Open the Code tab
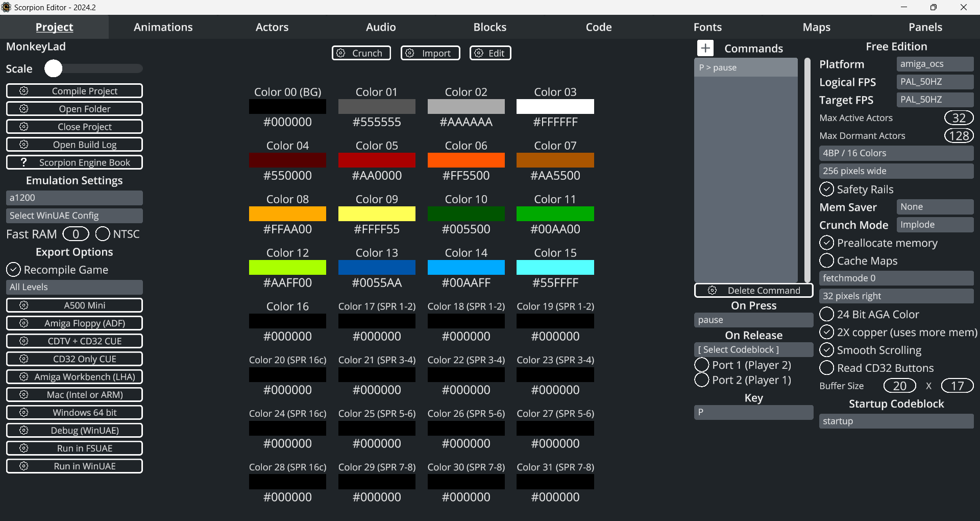This screenshot has height=521, width=980. tap(599, 27)
